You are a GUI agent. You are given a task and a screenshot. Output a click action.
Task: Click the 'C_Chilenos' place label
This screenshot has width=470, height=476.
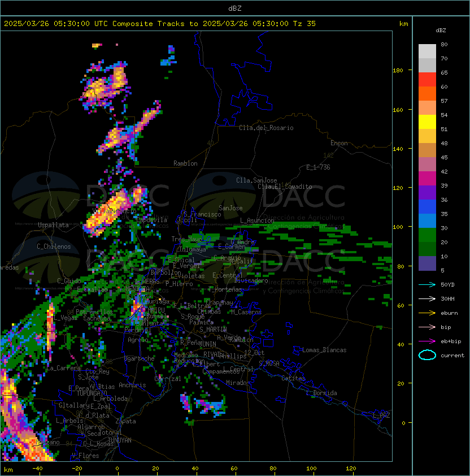click(54, 246)
